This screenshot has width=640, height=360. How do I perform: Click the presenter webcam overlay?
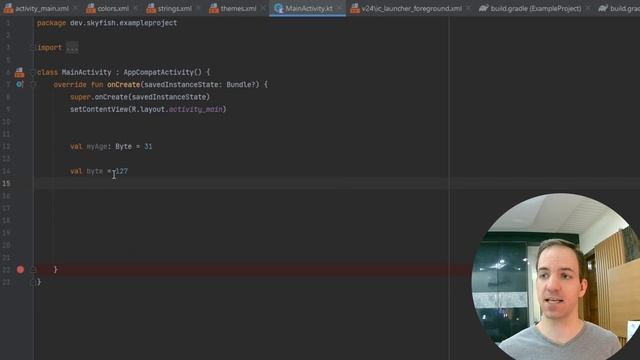click(x=556, y=276)
